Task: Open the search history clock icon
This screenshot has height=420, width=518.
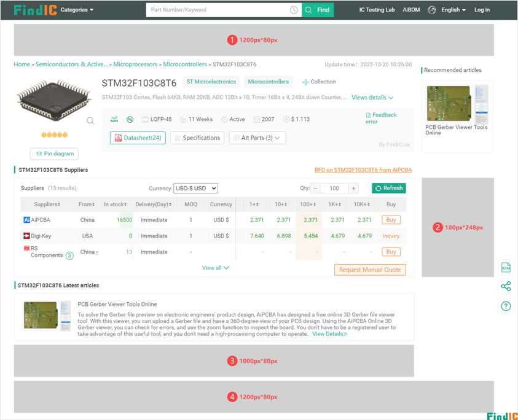Action: coord(294,10)
